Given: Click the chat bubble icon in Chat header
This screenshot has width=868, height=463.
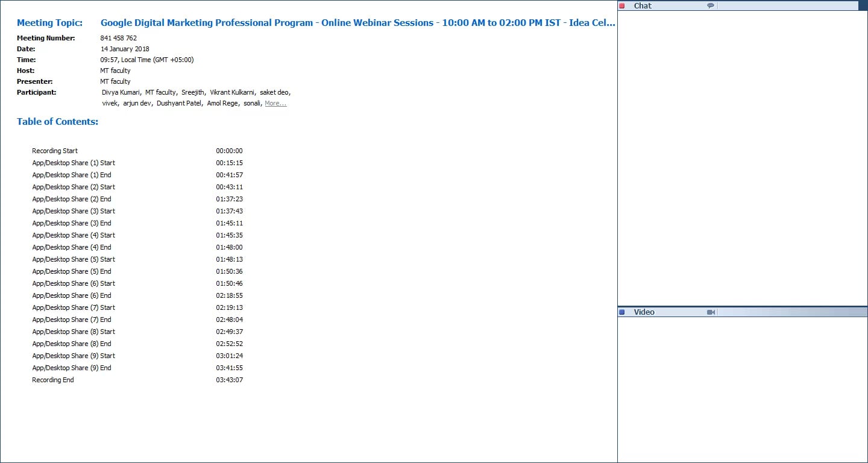Looking at the screenshot, I should (711, 6).
